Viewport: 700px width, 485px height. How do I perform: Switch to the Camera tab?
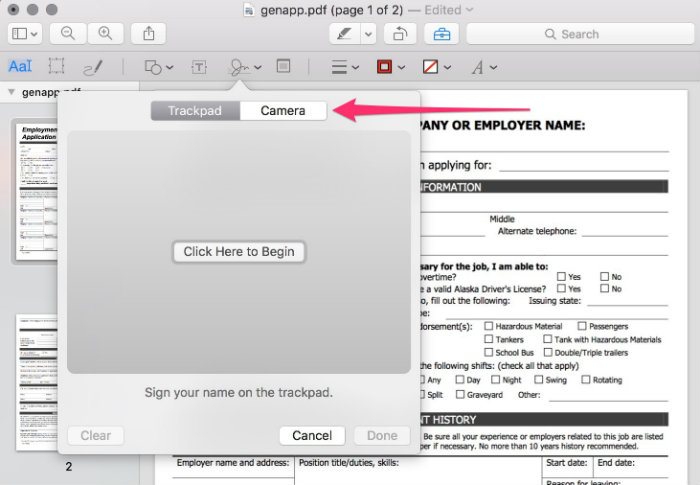coord(283,111)
